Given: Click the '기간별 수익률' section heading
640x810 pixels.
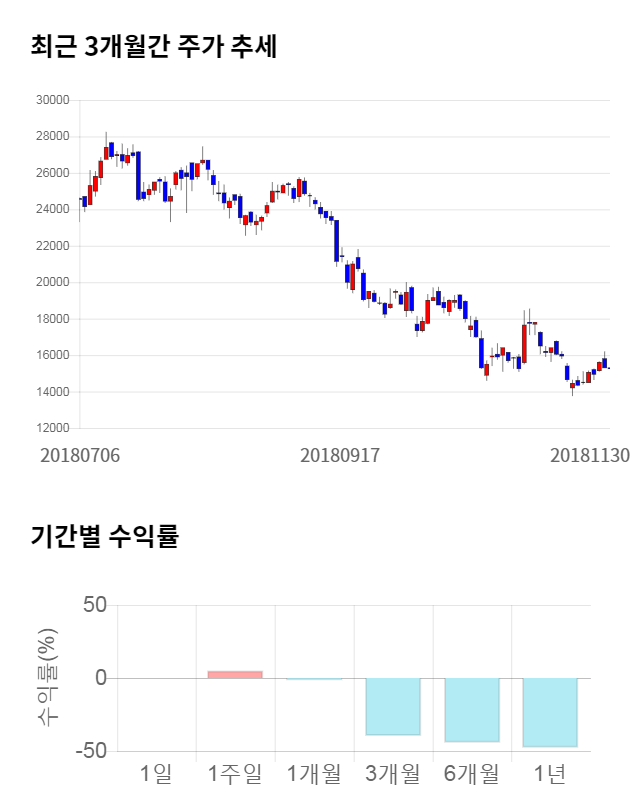Looking at the screenshot, I should (104, 536).
